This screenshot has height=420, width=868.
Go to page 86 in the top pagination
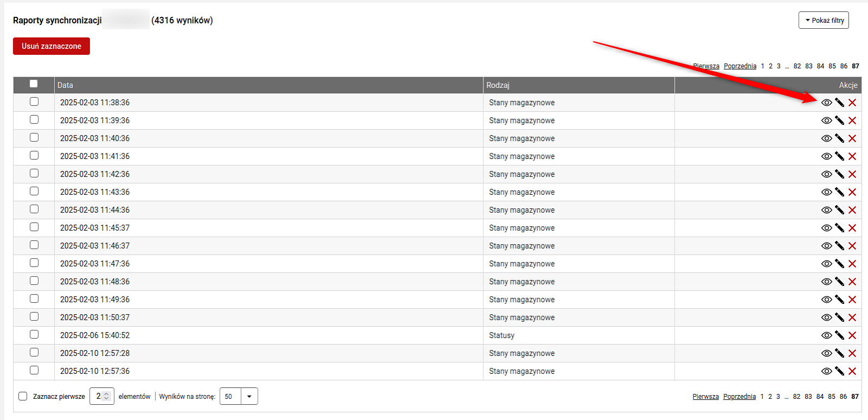coord(844,66)
